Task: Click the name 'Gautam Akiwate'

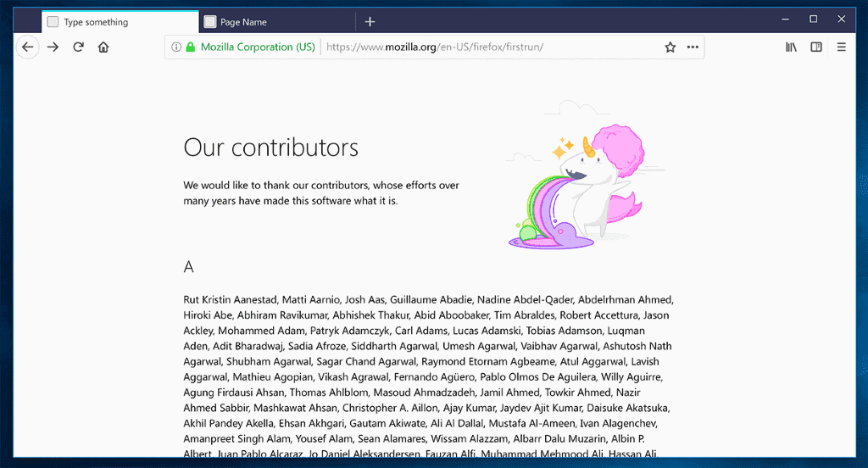Action: tap(387, 424)
